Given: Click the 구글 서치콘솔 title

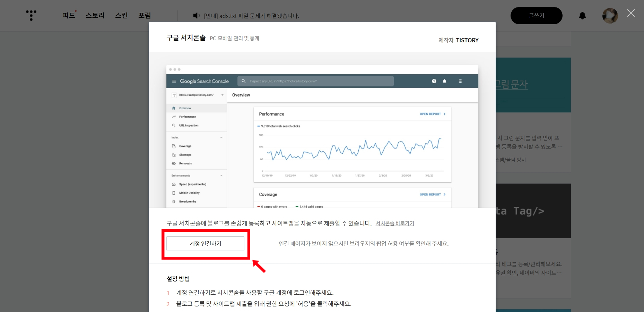Looking at the screenshot, I should tap(186, 38).
